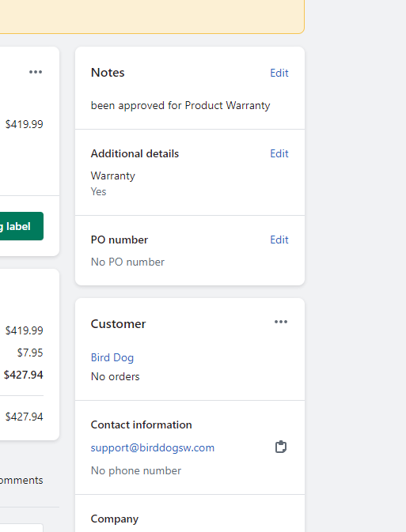The height and width of the screenshot is (532, 406).
Task: Click the No PO number text
Action: (x=127, y=262)
